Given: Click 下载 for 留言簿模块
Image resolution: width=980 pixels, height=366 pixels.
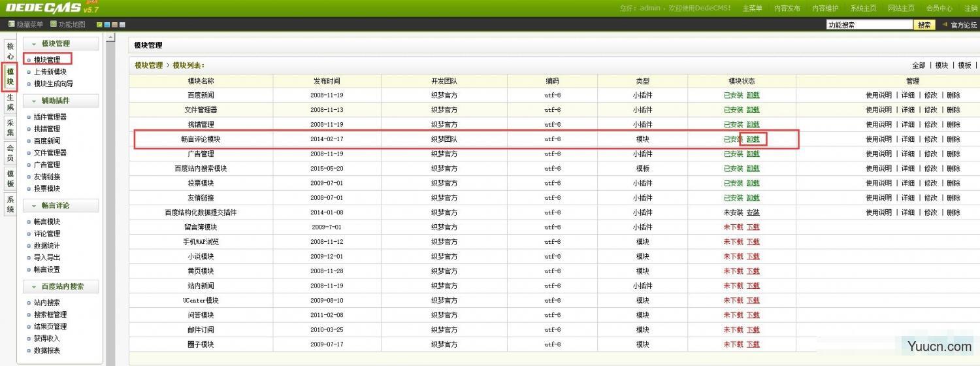Looking at the screenshot, I should pyautogui.click(x=753, y=227).
